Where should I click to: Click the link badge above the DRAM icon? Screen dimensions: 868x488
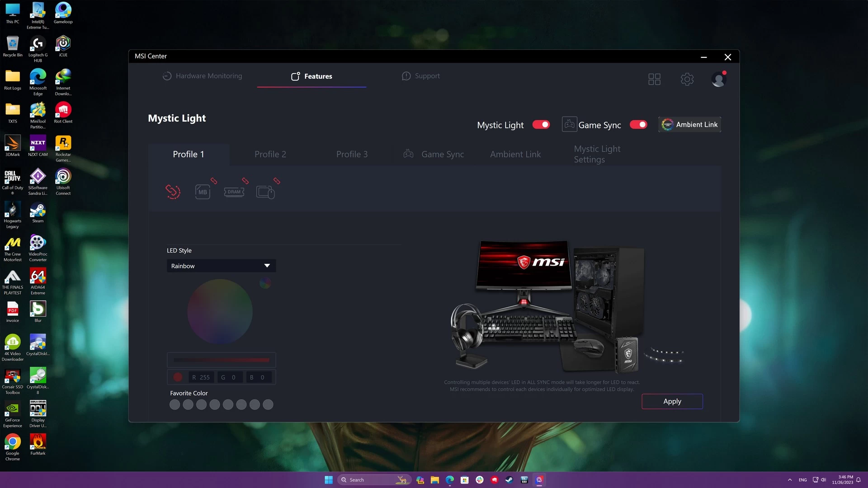[245, 181]
